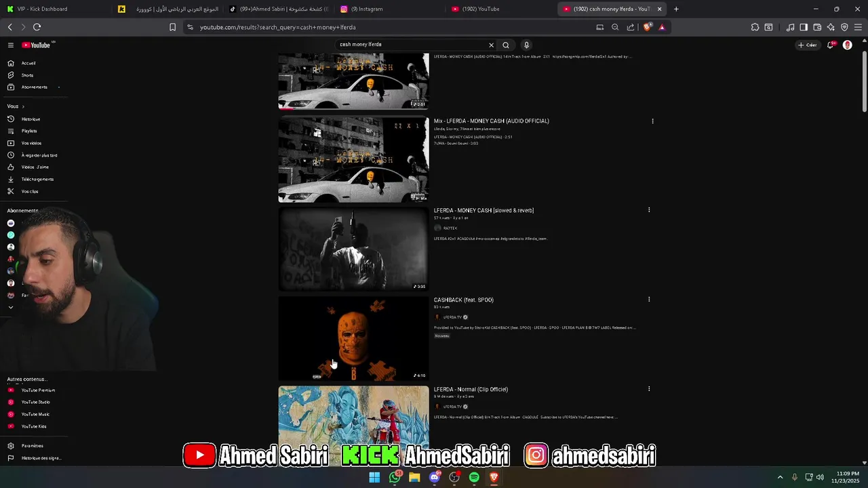868x488 pixels.
Task: Play the Mix MONEY CASH white car thumbnail
Action: click(x=353, y=160)
